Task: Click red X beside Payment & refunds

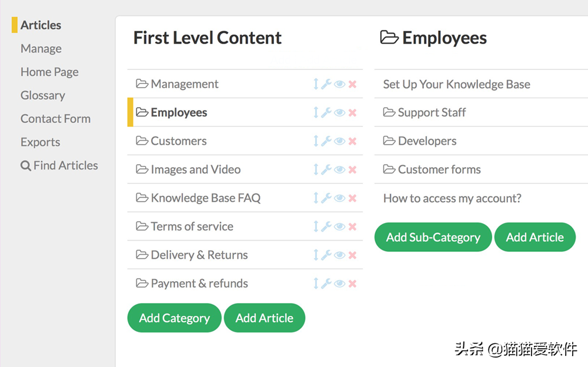Action: point(352,283)
